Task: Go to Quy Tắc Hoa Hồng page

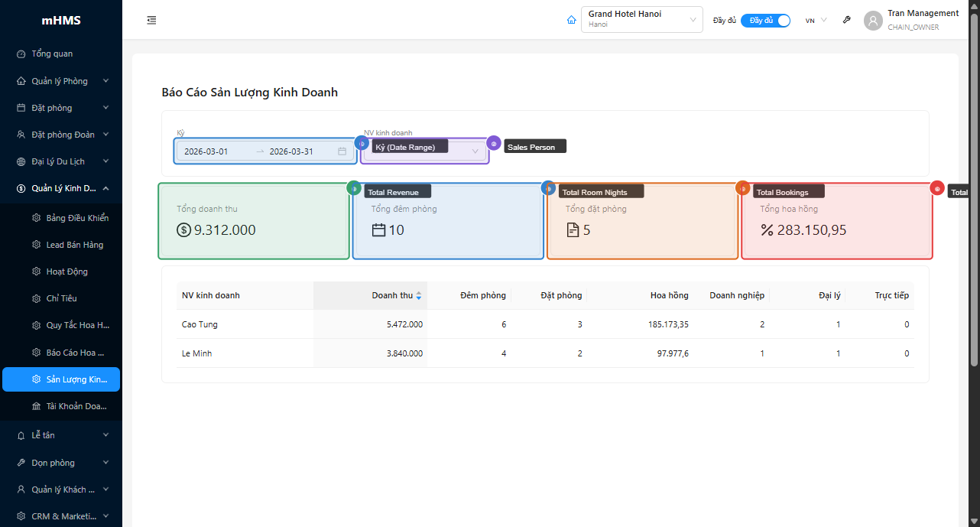Action: pyautogui.click(x=76, y=325)
